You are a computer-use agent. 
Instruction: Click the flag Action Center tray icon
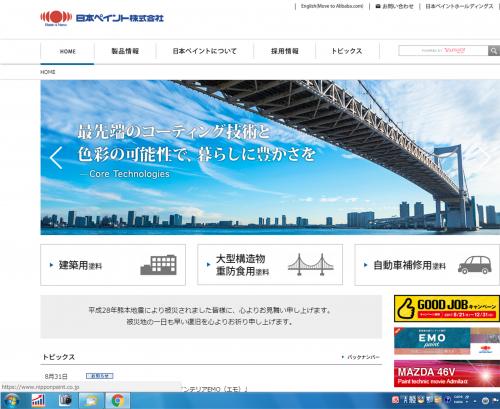[x=495, y=400]
